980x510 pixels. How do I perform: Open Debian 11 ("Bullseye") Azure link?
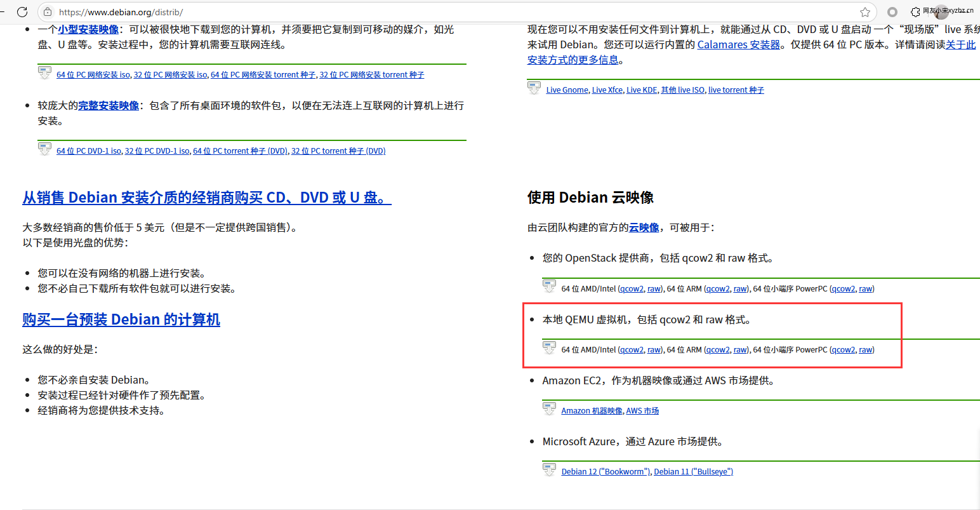[694, 472]
